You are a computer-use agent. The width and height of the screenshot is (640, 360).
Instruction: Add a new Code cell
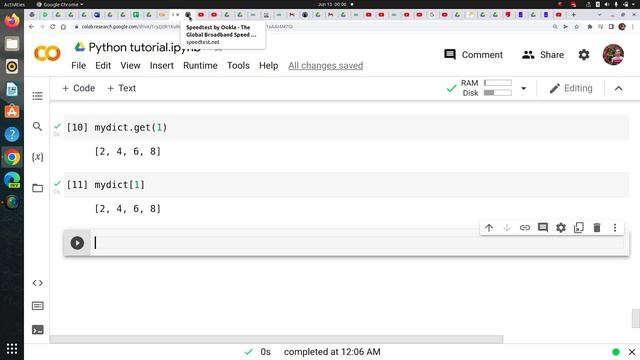click(78, 88)
